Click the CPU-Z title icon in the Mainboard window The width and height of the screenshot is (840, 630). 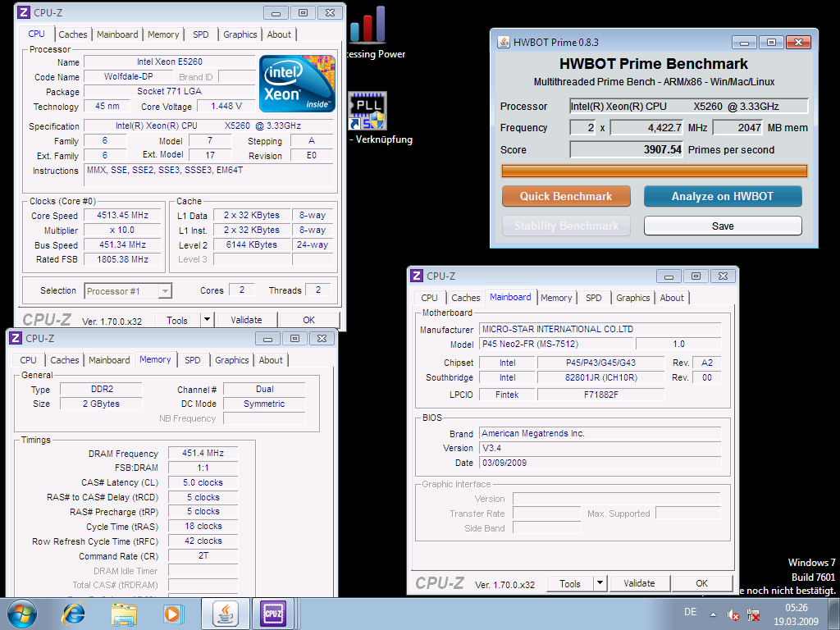pyautogui.click(x=417, y=276)
